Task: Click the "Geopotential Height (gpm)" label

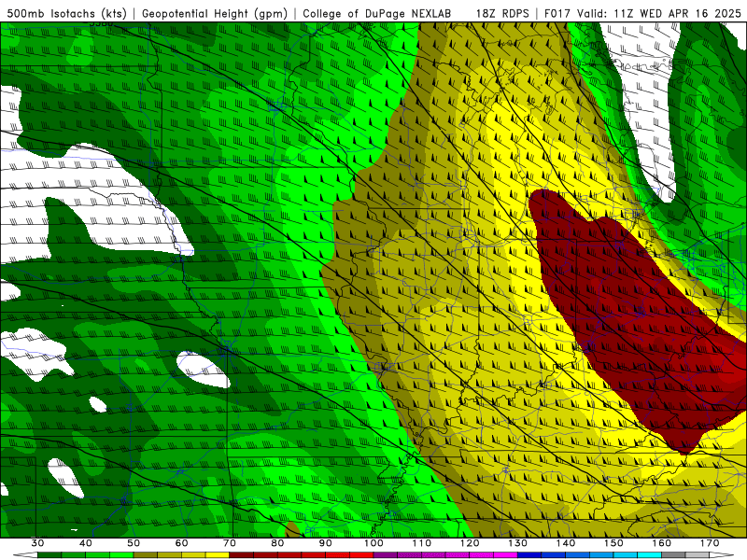Action: 215,13
